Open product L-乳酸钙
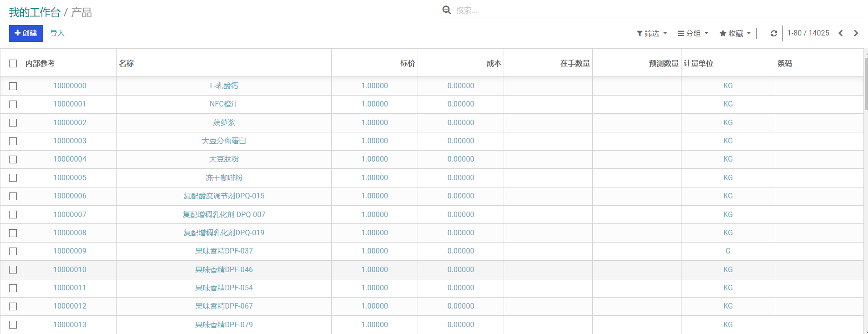 (x=224, y=86)
